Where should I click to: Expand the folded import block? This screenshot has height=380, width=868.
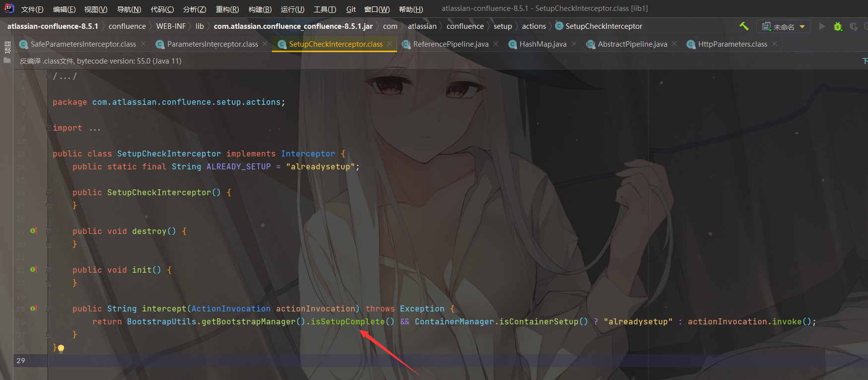click(48, 128)
